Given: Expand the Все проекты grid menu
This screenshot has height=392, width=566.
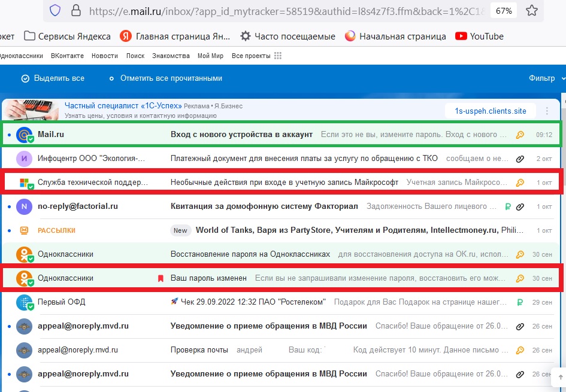Looking at the screenshot, I should [x=256, y=56].
